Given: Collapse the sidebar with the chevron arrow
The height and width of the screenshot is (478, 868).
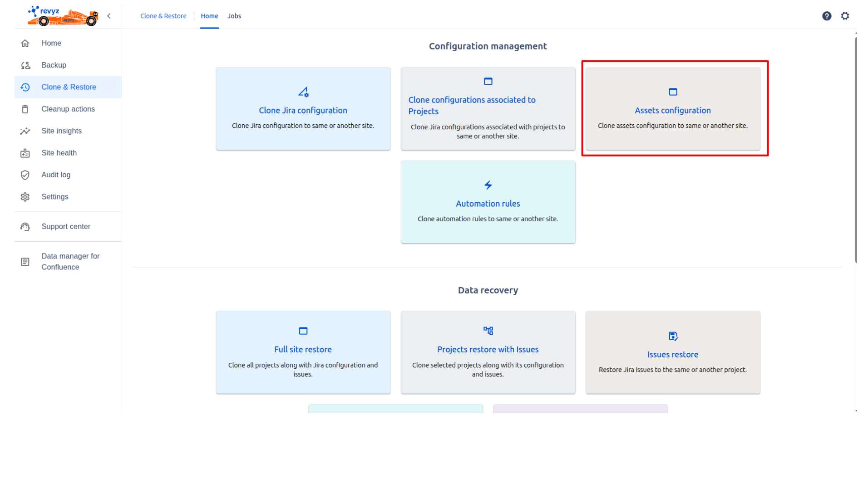Looking at the screenshot, I should [x=109, y=16].
